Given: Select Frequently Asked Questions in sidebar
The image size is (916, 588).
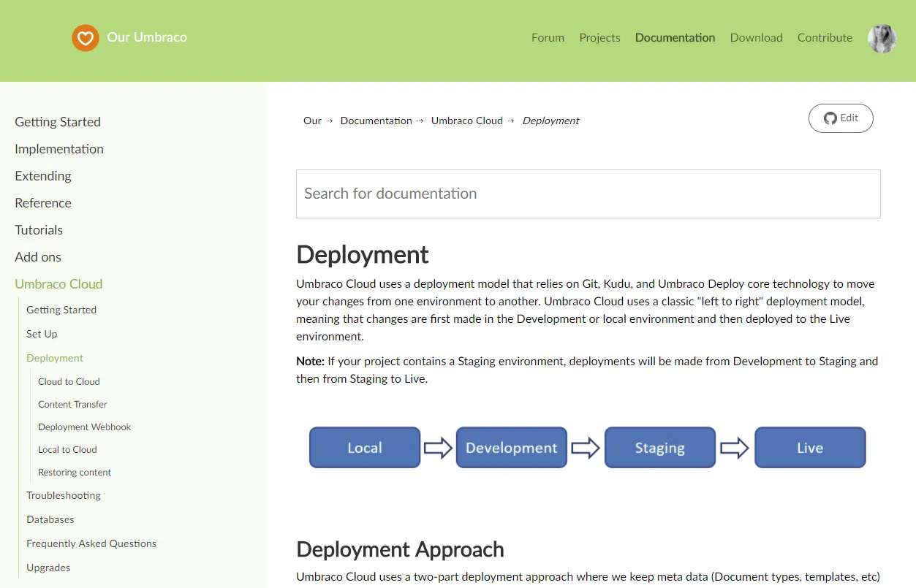Looking at the screenshot, I should (91, 543).
